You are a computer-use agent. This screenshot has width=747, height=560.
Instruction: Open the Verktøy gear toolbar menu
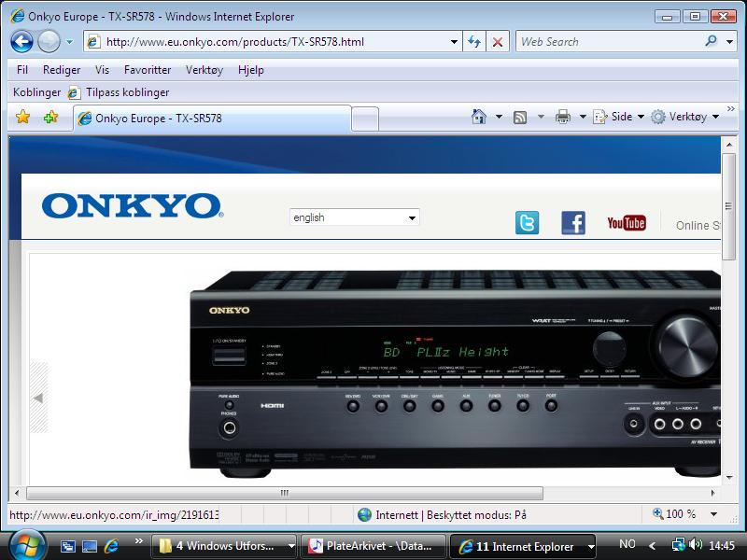(x=685, y=117)
